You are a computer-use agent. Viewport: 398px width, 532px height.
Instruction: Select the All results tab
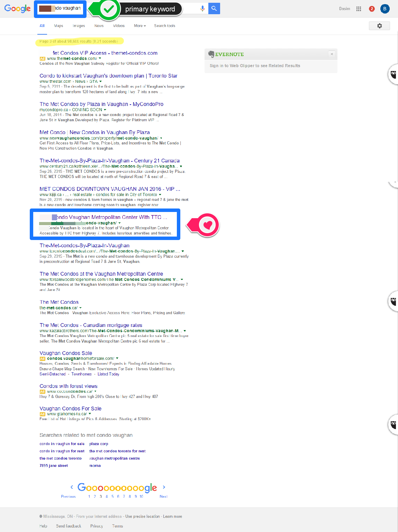pyautogui.click(x=42, y=26)
